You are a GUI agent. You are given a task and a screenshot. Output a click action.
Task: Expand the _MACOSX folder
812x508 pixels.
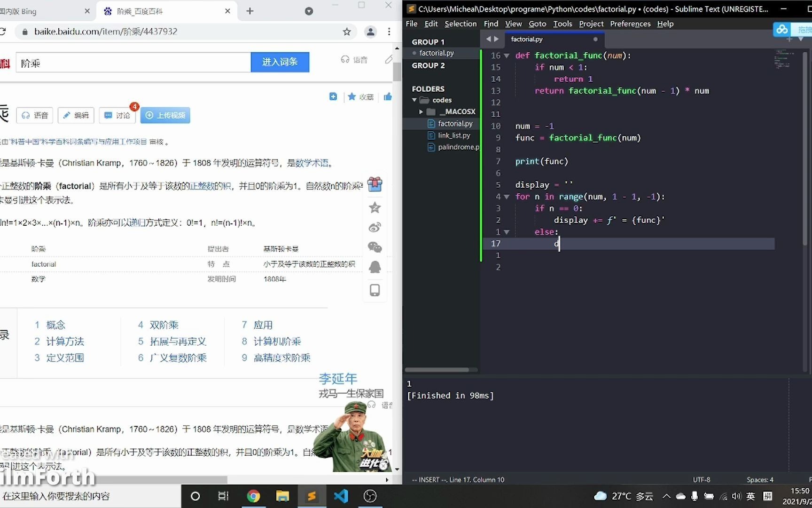pyautogui.click(x=421, y=112)
